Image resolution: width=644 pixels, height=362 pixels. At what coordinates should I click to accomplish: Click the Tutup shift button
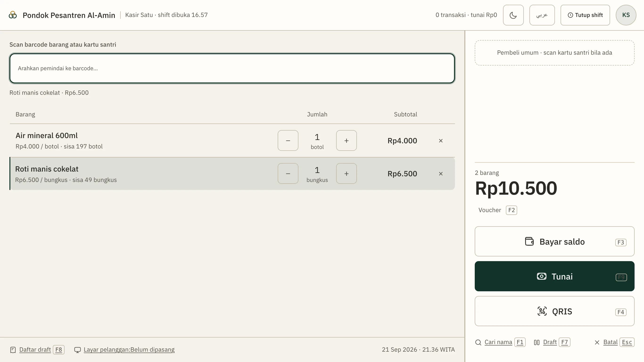(x=585, y=15)
